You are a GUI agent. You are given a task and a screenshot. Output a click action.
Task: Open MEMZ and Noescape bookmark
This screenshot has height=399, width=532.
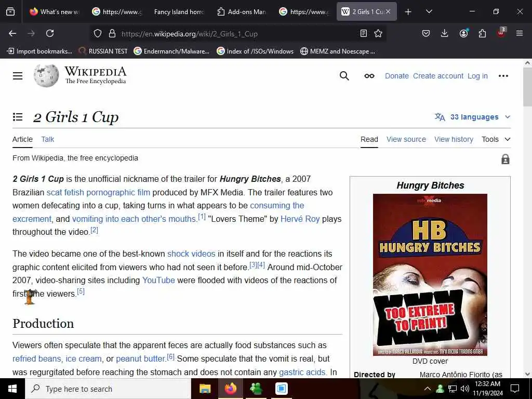point(338,51)
